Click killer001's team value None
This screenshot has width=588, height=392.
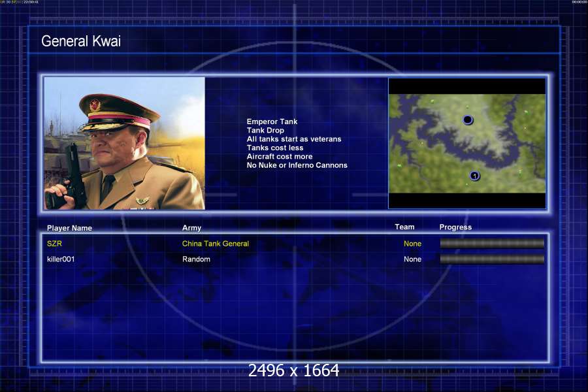click(x=412, y=259)
